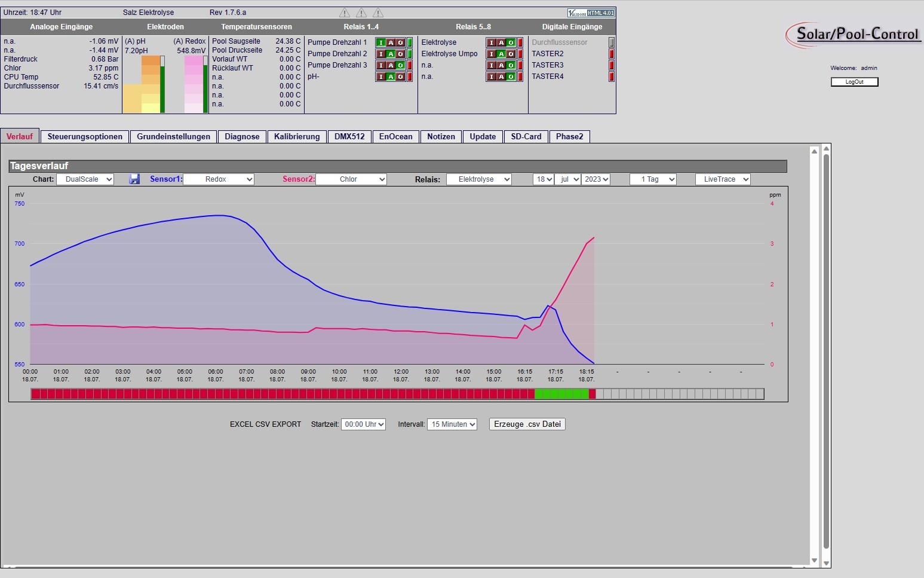The width and height of the screenshot is (924, 578).
Task: Open the Intervall dropdown (15 Minuten)
Action: point(452,424)
